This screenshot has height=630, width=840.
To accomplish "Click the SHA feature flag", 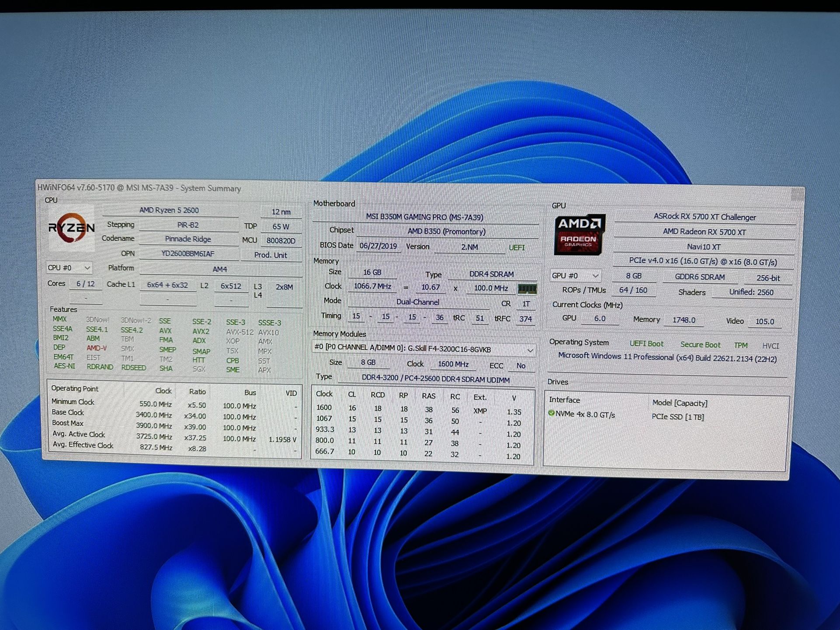I will point(166,369).
